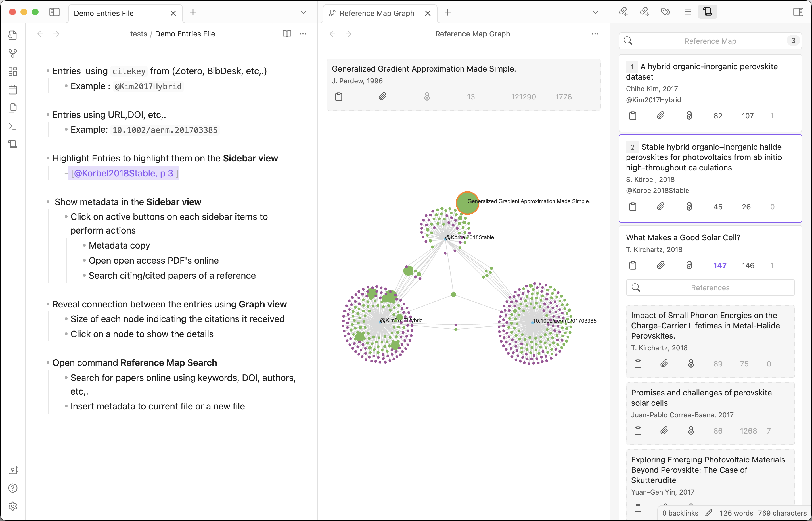This screenshot has width=812, height=521.
Task: Expand tab list dropdown of graph pane
Action: pyautogui.click(x=595, y=12)
